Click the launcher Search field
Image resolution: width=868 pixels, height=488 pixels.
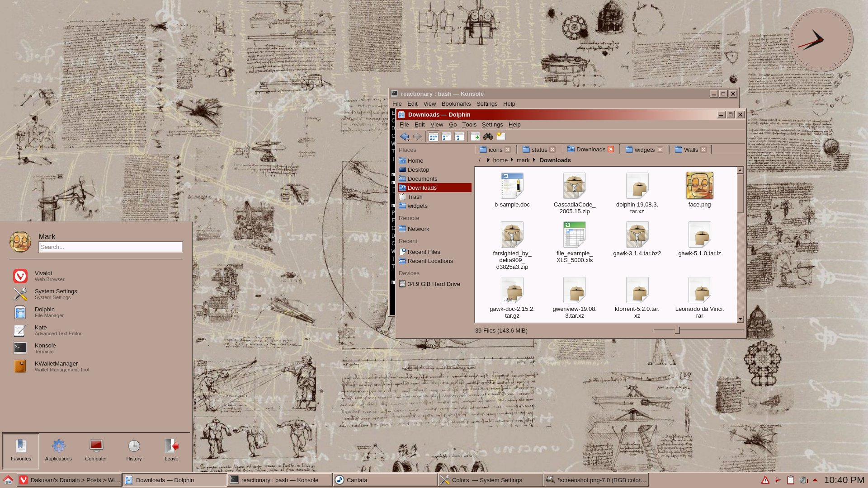click(111, 247)
